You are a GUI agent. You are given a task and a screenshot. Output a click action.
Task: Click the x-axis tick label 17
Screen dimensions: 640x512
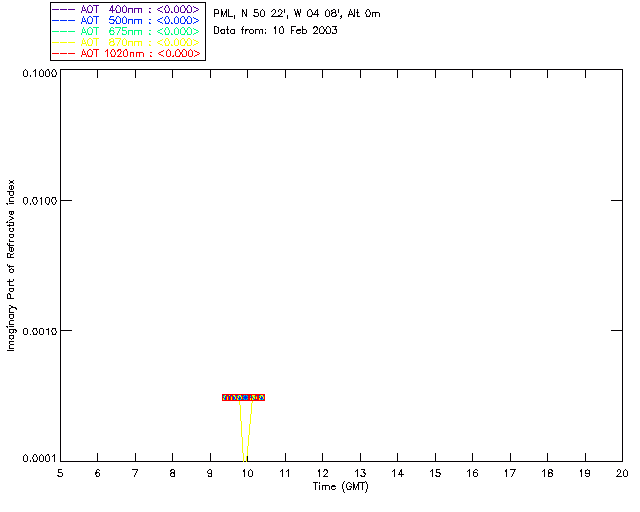click(x=510, y=473)
